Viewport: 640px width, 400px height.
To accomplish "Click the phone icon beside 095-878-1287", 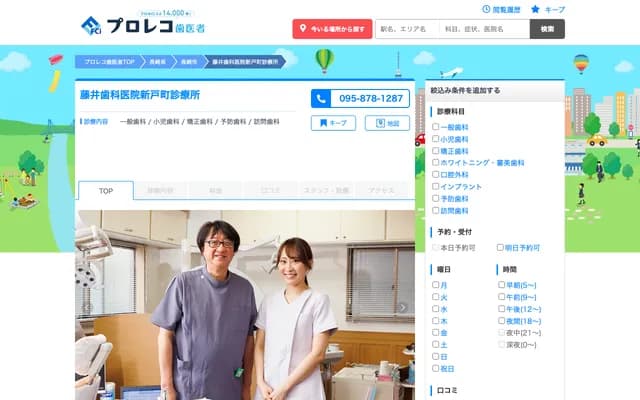I will (320, 99).
